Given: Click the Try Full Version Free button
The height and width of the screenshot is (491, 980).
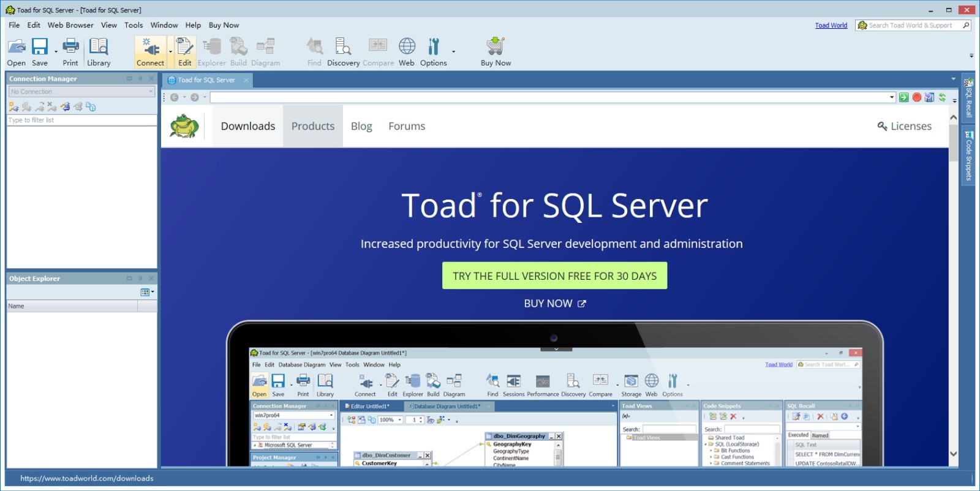Looking at the screenshot, I should [554, 276].
